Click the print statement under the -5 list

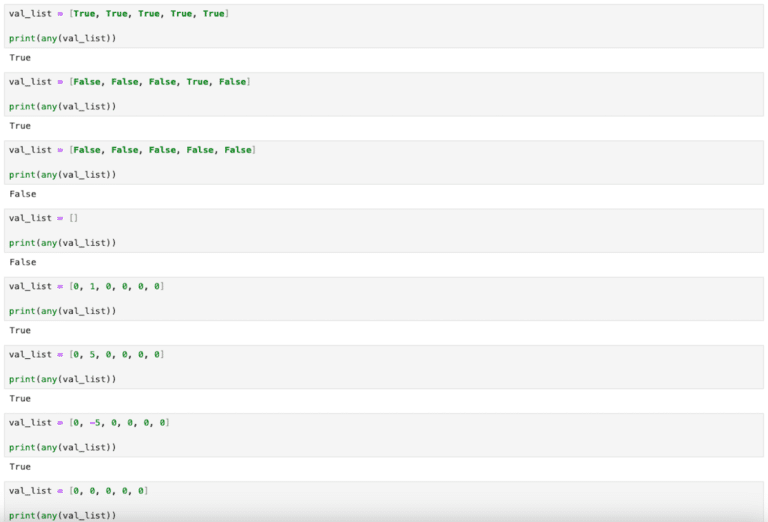62,447
